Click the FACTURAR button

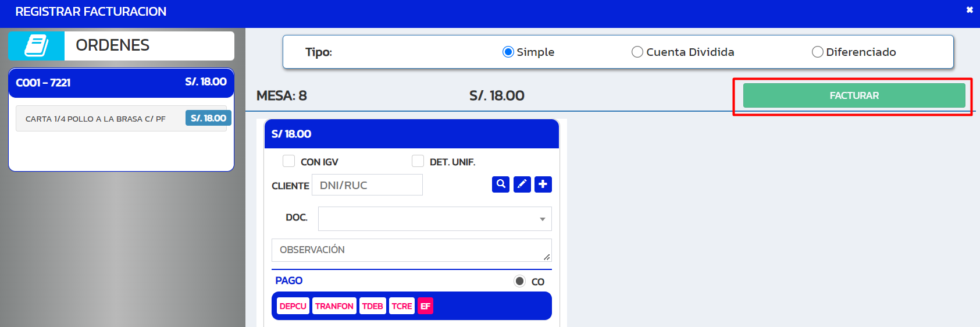click(x=854, y=95)
